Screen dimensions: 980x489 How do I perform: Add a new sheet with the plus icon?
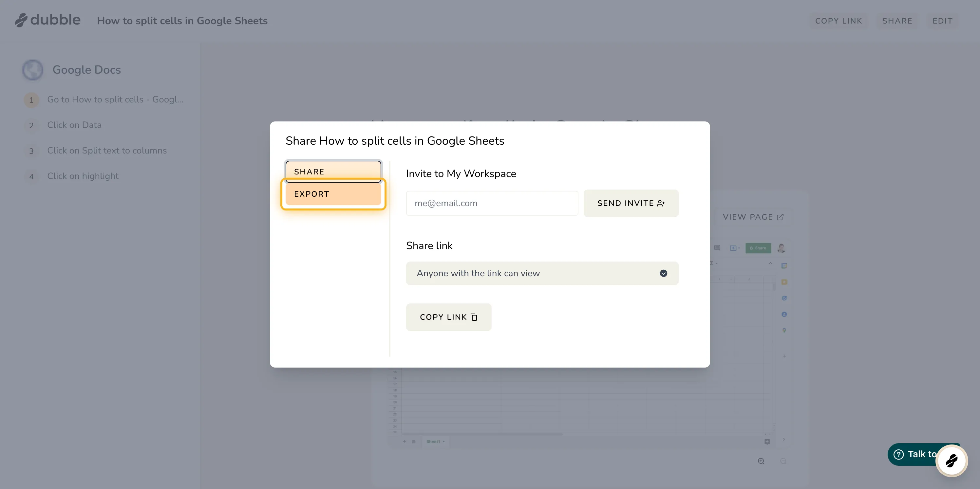click(x=405, y=442)
